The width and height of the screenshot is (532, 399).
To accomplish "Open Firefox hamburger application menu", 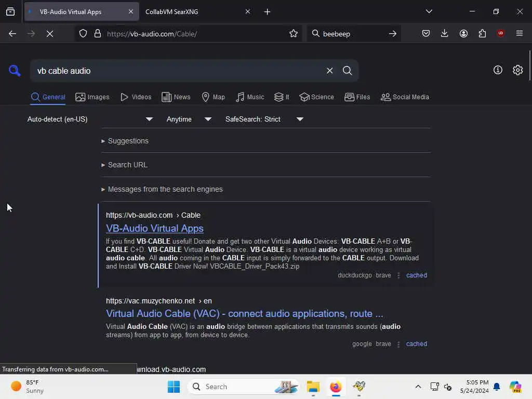I will pyautogui.click(x=520, y=33).
